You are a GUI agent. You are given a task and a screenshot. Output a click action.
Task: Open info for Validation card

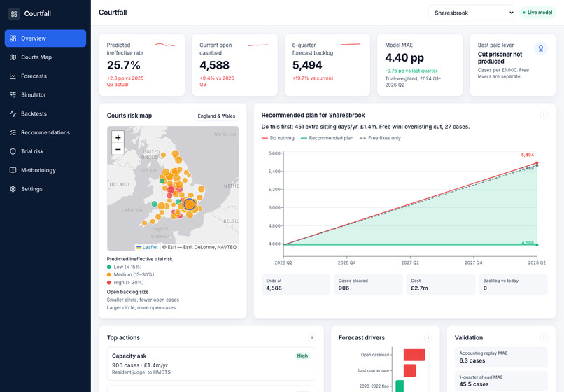[x=544, y=337]
